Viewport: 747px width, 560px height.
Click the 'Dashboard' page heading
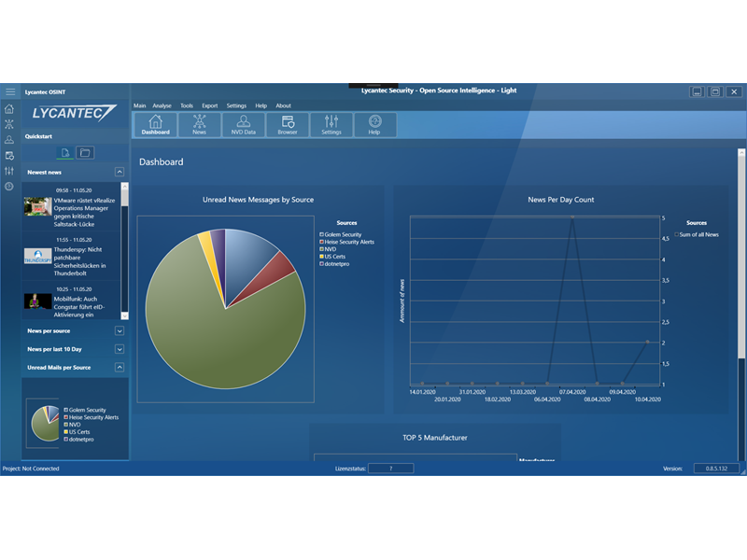pos(161,161)
